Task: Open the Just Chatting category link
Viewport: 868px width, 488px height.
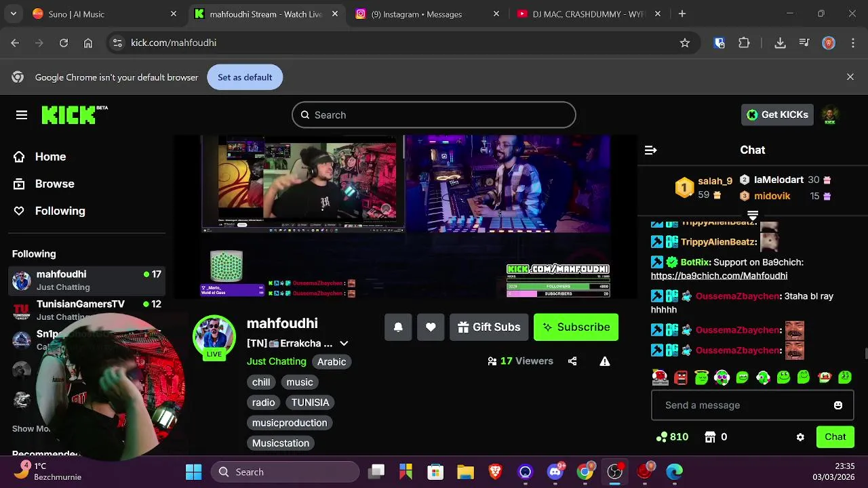Action: 277,361
